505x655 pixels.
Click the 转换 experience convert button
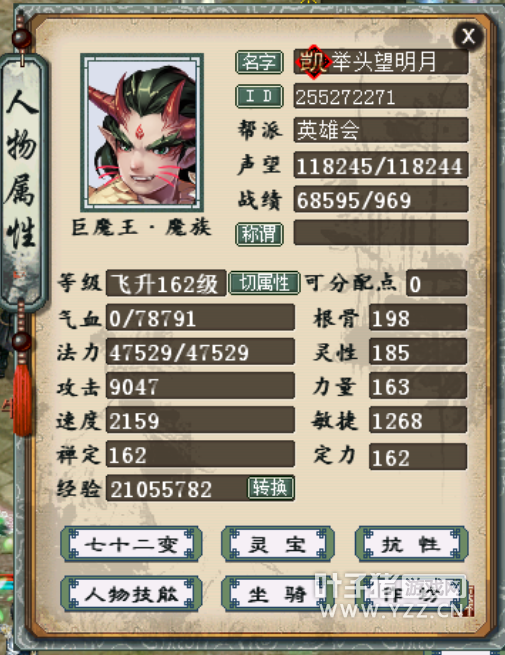[271, 487]
